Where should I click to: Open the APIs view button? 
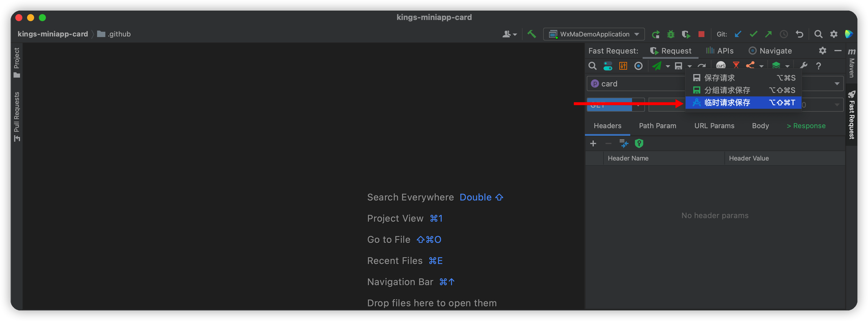click(720, 51)
